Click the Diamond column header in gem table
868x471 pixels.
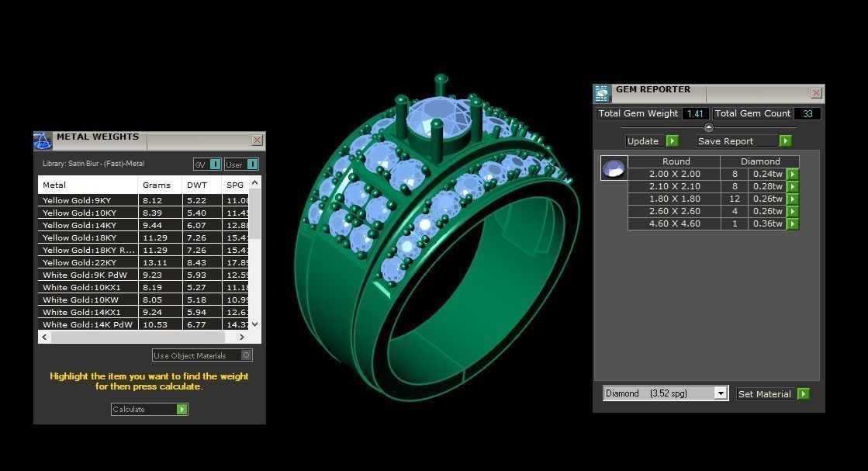[x=760, y=161]
